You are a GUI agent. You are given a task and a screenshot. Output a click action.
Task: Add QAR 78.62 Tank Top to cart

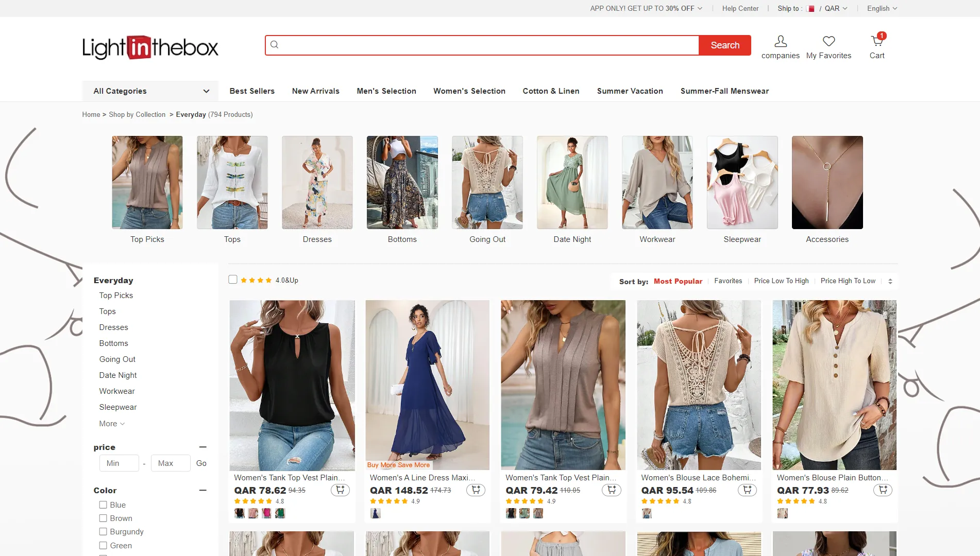[340, 490]
